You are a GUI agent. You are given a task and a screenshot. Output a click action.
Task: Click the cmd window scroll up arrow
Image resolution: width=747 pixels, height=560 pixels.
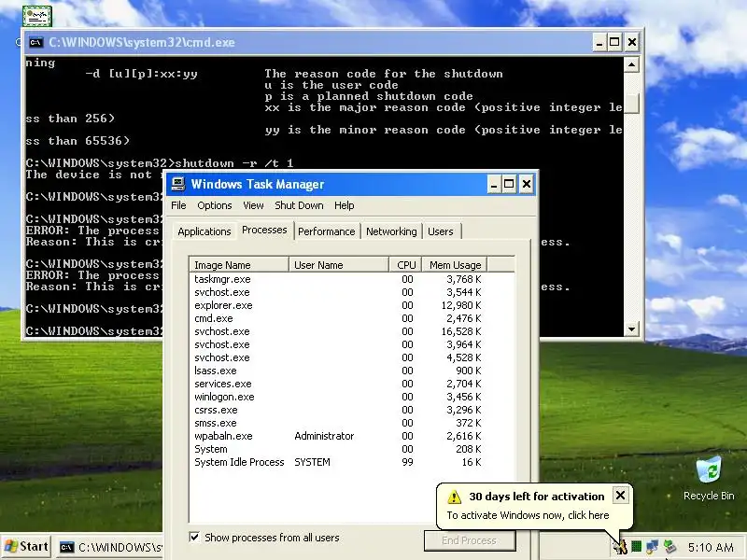coord(631,64)
